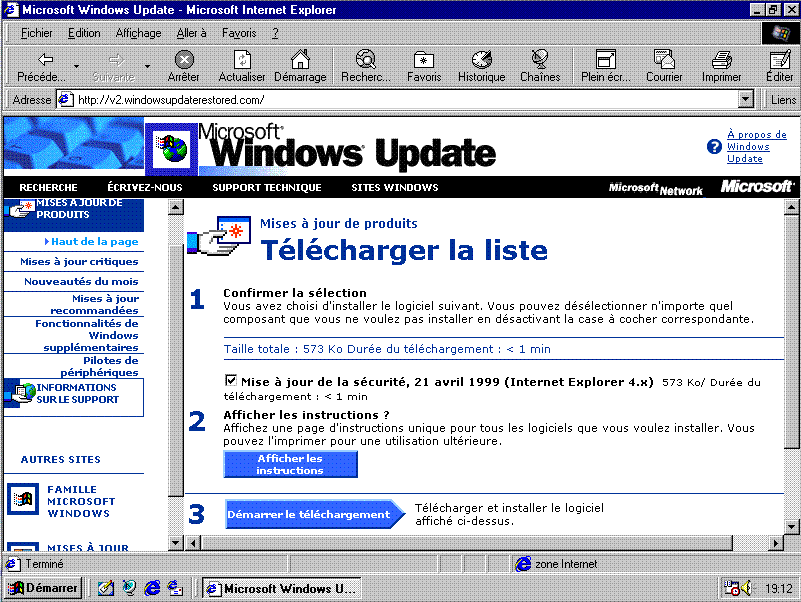Click the horizontal scrollbar right arrow
801x602 pixels.
(x=776, y=542)
